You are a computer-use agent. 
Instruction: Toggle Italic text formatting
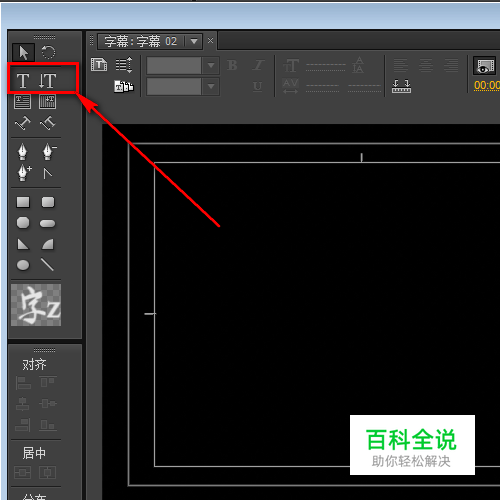pos(258,65)
